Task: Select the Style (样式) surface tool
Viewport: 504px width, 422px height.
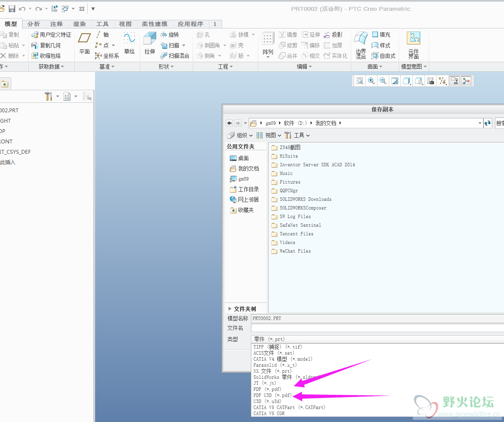Action: (x=381, y=45)
